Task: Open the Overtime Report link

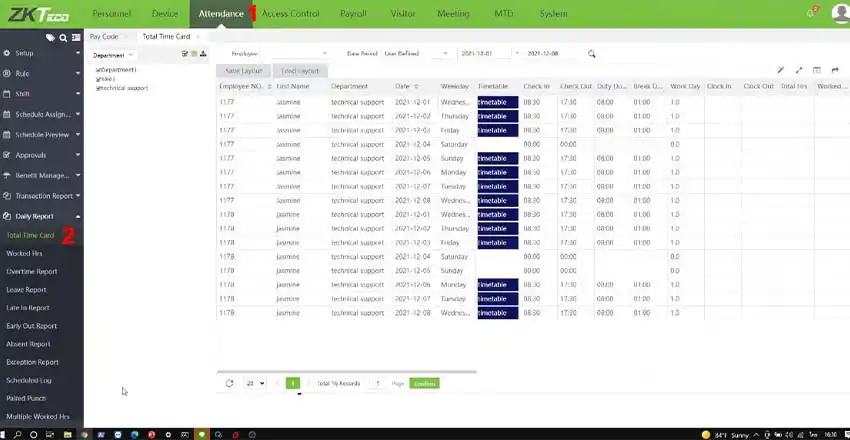Action: click(32, 271)
